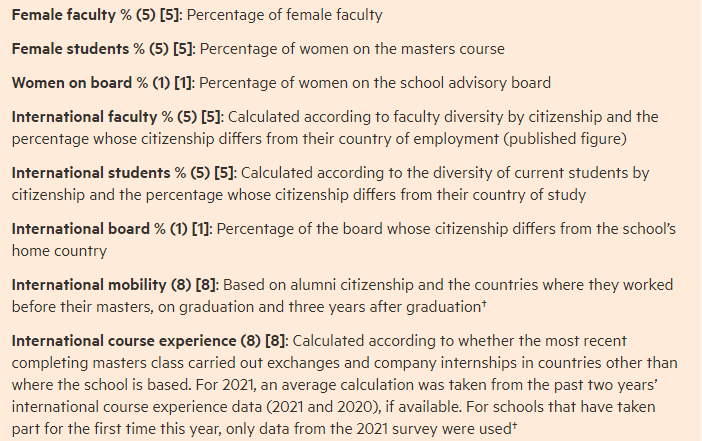702x441 pixels.
Task: Click the 'International mobility (8) [8]' label
Action: click(115, 285)
